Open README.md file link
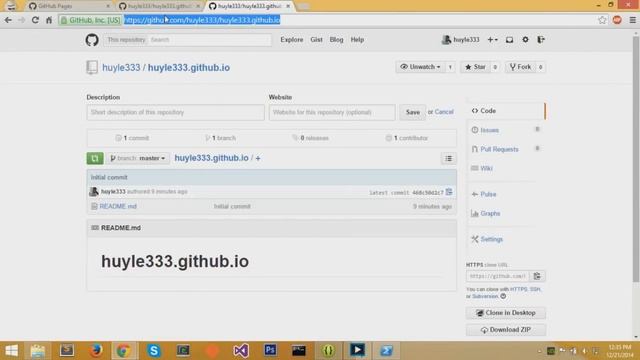Screen dimensions: 640x360 pos(118,206)
